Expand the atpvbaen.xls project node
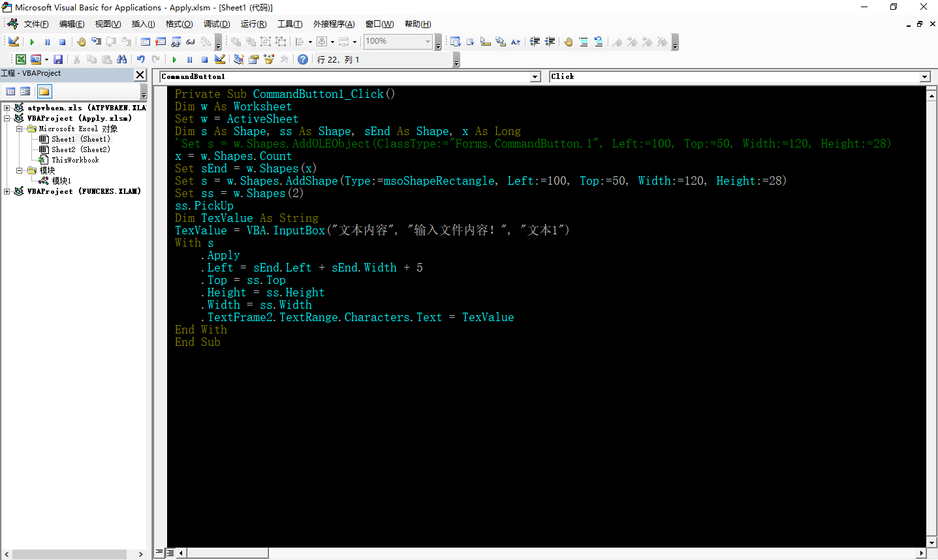Screen dimensions: 938x560 [7, 108]
